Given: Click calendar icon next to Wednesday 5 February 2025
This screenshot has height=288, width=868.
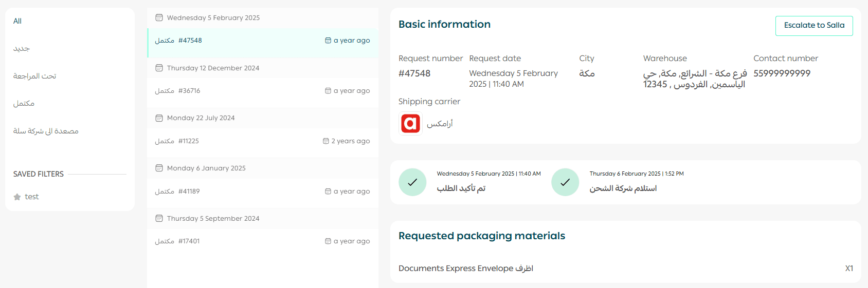Looking at the screenshot, I should coord(159,18).
